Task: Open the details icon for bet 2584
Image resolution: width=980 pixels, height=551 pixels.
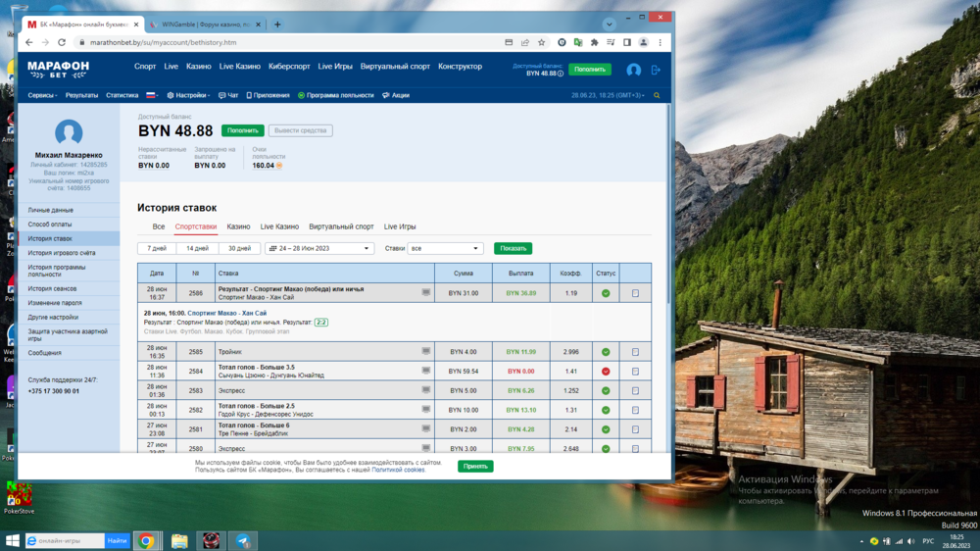Action: click(635, 372)
